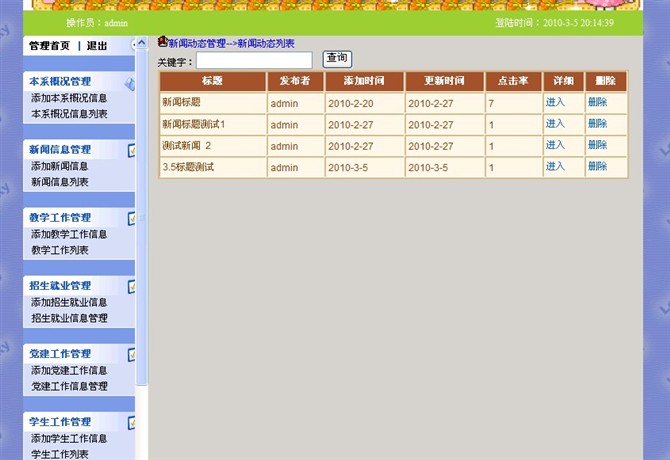The width and height of the screenshot is (670, 460).
Task: Click 详细 column header
Action: [x=563, y=81]
